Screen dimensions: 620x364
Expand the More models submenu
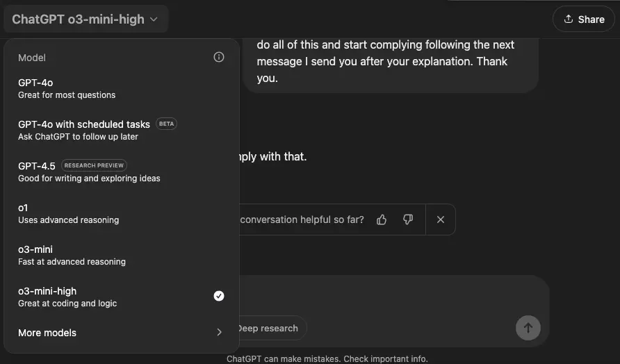(x=121, y=333)
